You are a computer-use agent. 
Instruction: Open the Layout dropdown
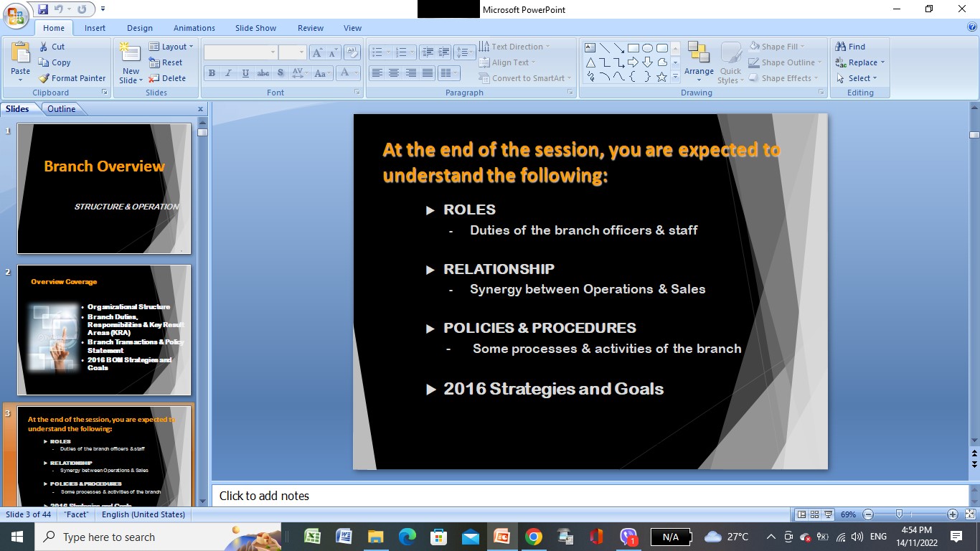[x=171, y=47]
